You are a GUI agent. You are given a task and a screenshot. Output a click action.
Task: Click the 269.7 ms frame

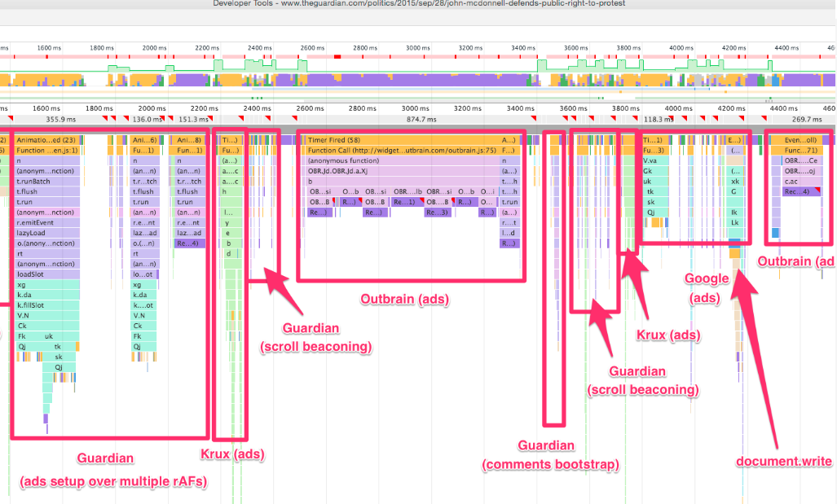[807, 120]
